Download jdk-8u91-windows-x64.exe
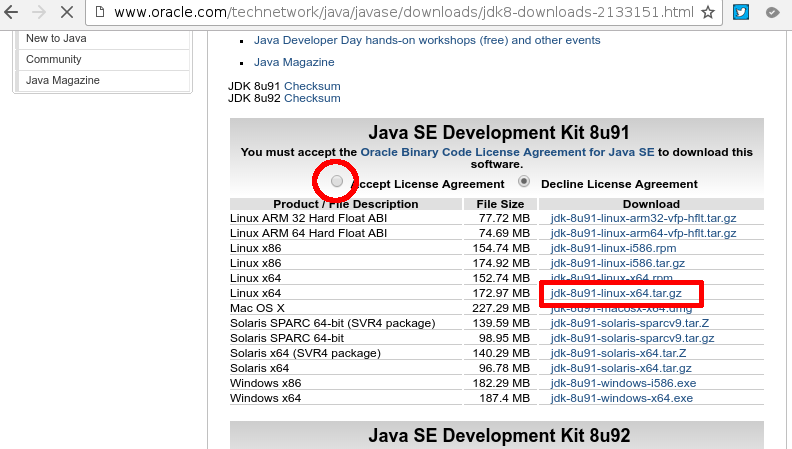The width and height of the screenshot is (792, 449). (621, 398)
